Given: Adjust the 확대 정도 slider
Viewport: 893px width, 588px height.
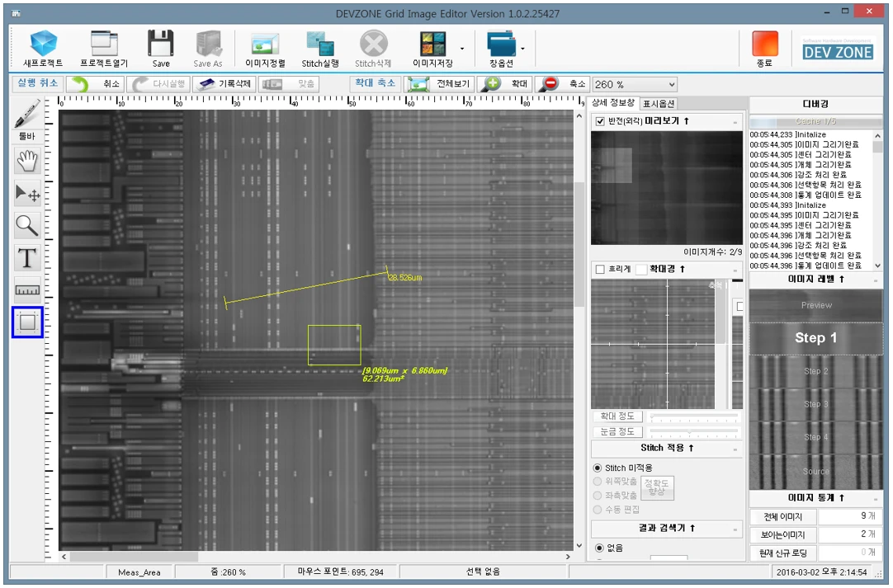Looking at the screenshot, I should click(x=693, y=417).
